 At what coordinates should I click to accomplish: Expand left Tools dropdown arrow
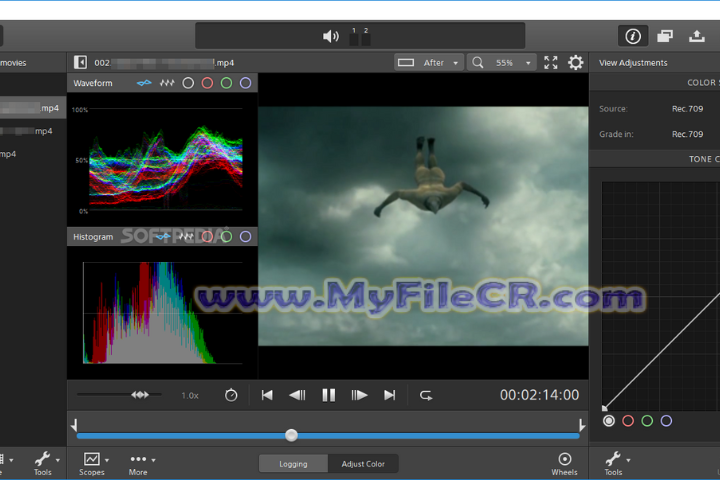(x=58, y=460)
